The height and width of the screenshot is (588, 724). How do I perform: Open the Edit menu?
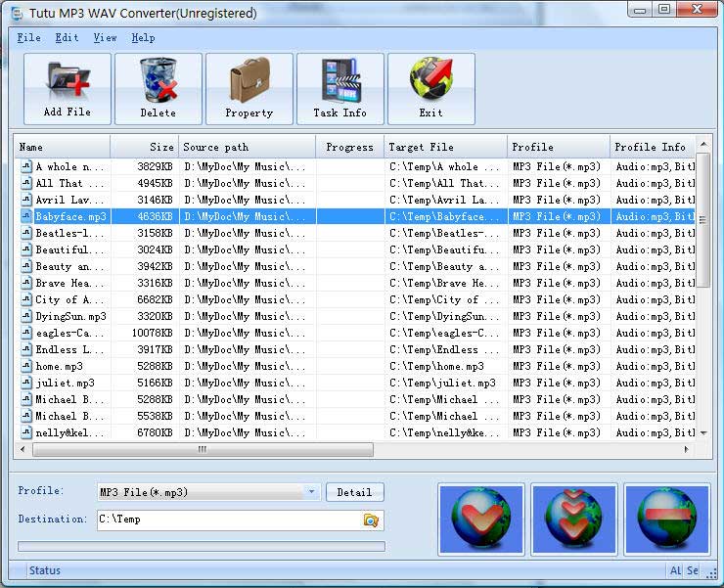pos(67,38)
